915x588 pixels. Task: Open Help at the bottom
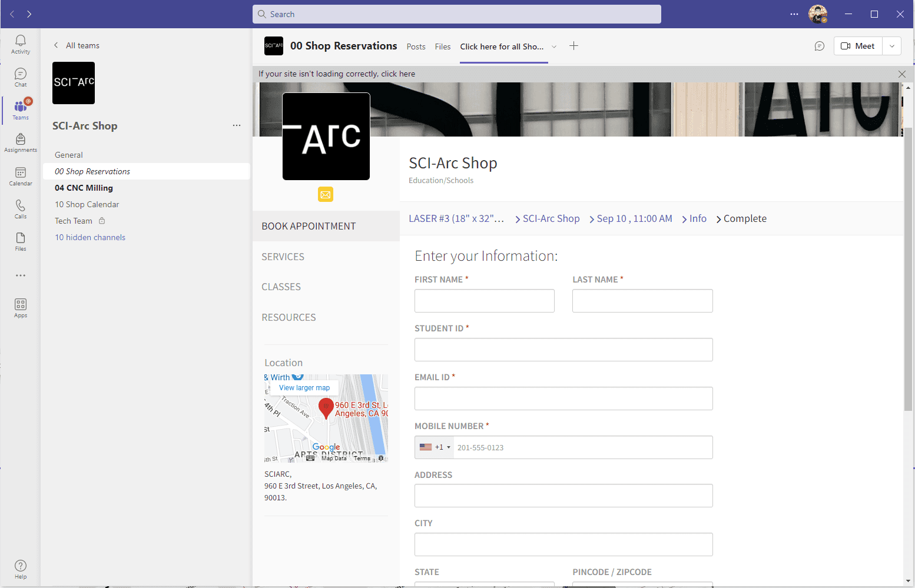(21, 569)
